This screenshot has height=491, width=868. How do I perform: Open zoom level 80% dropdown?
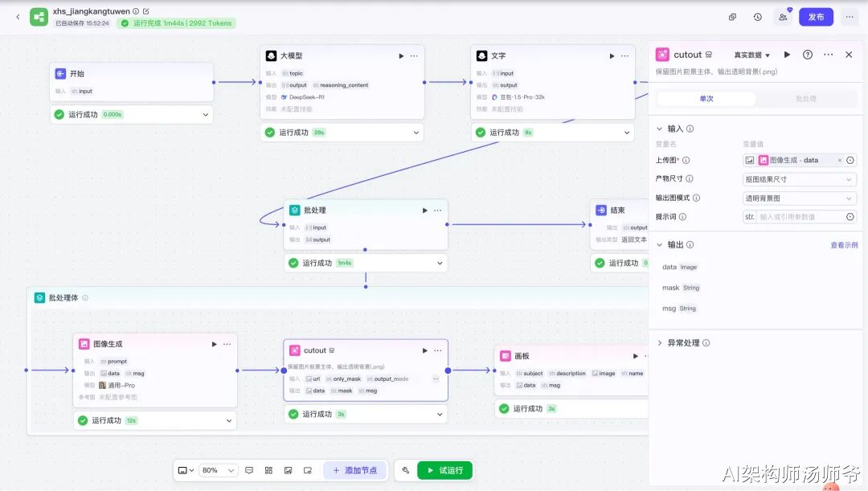click(x=218, y=471)
